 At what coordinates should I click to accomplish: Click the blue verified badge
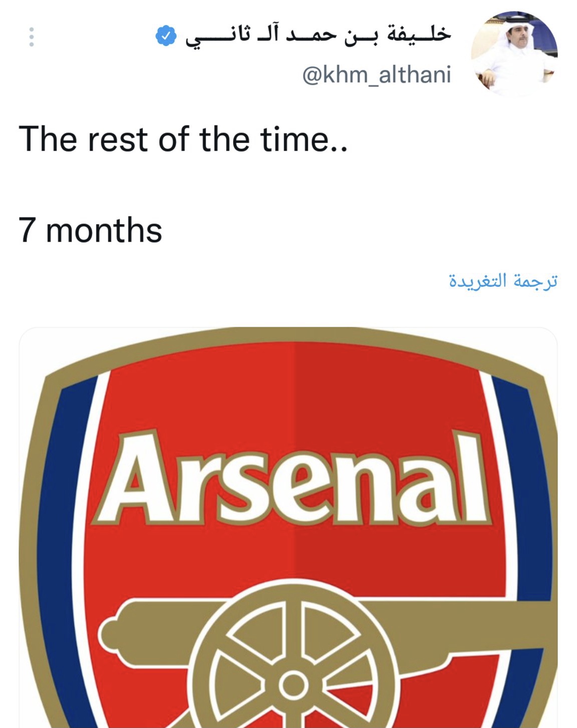click(x=166, y=36)
